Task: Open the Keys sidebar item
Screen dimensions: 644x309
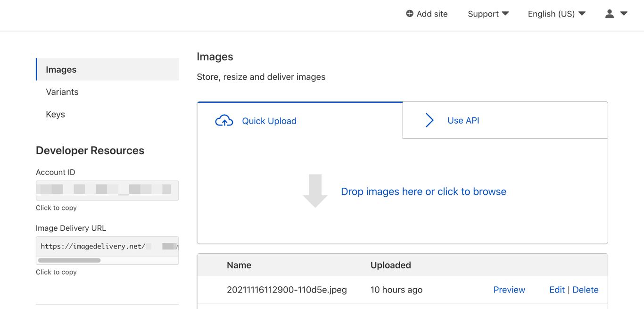Action: [x=56, y=114]
